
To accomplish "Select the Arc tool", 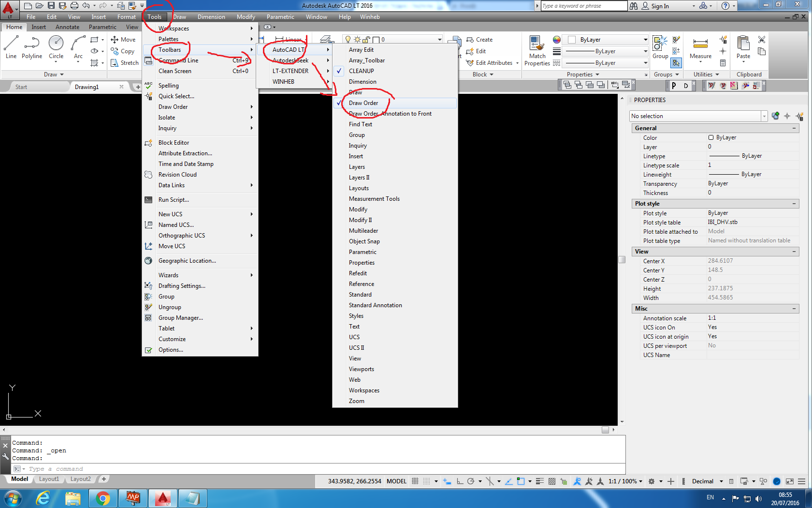I will pos(78,47).
